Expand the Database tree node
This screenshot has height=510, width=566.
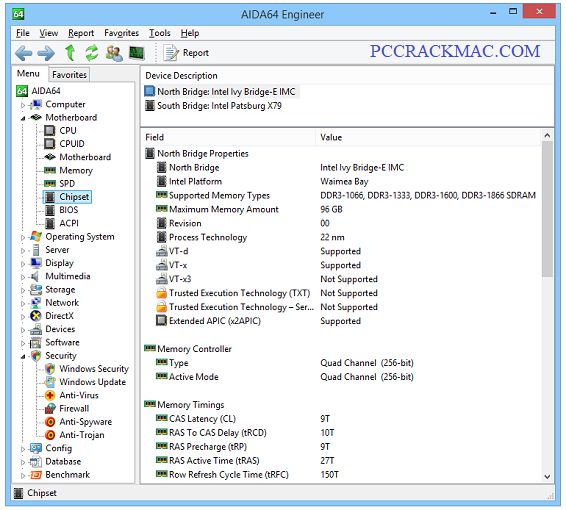[22, 462]
